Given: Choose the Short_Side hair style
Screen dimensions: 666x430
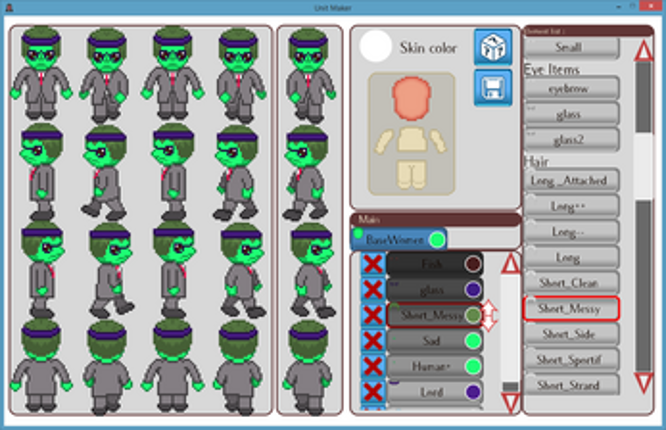Looking at the screenshot, I should (x=571, y=334).
